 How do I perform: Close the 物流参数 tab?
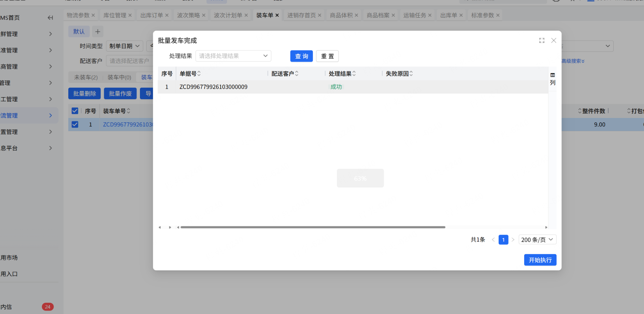93,15
